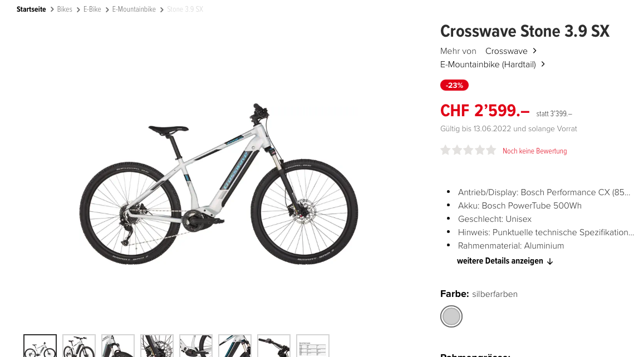Go to the E-Bike breadcrumb category
Viewport: 644px width, 357px height.
tap(92, 9)
